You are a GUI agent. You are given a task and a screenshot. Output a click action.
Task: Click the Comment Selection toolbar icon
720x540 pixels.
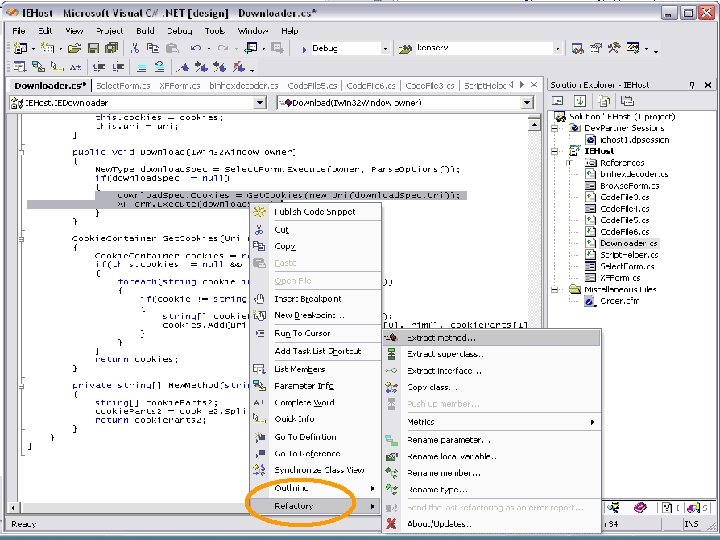point(142,67)
